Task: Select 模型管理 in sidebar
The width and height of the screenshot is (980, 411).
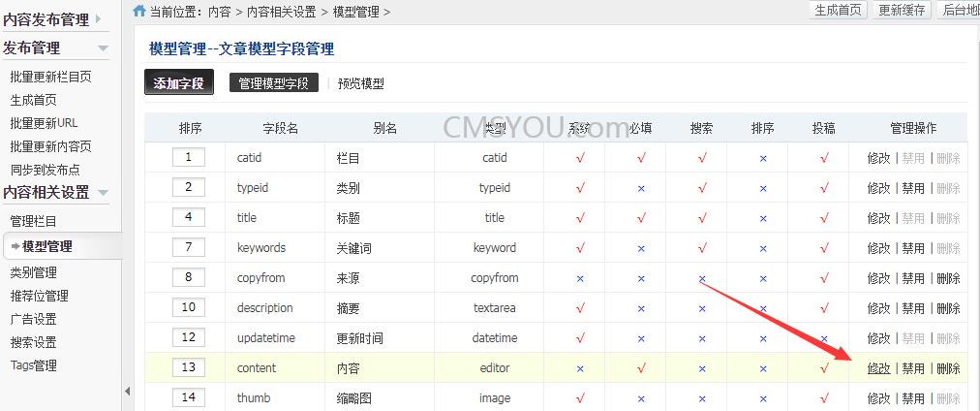Action: click(x=46, y=246)
